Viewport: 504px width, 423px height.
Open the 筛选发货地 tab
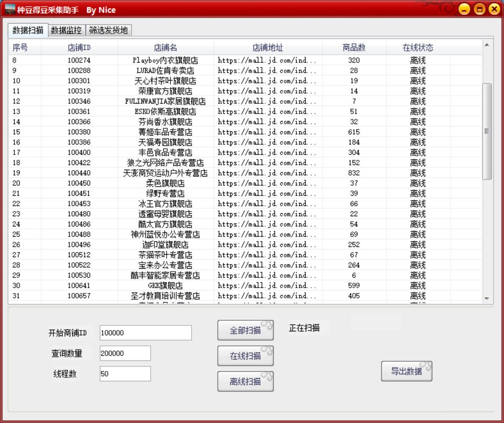[108, 30]
